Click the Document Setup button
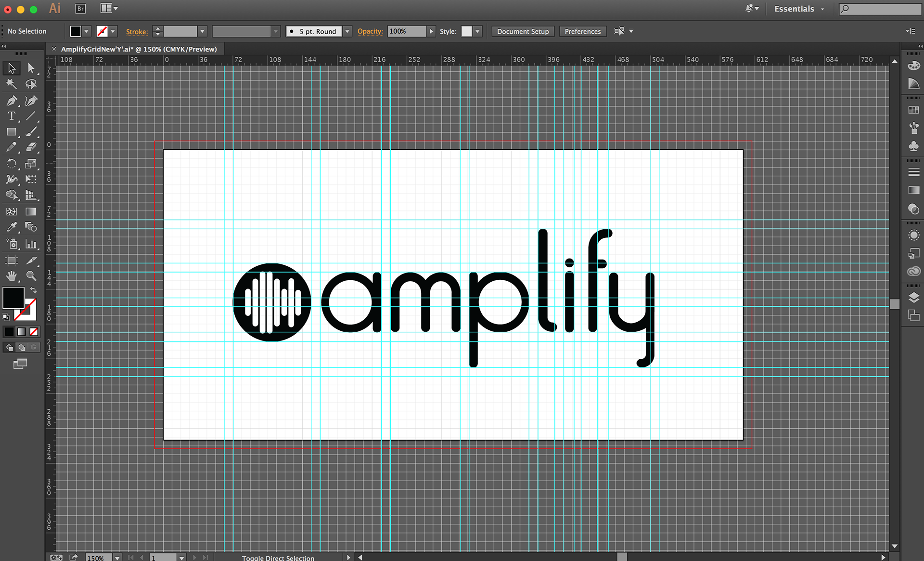 pyautogui.click(x=523, y=31)
